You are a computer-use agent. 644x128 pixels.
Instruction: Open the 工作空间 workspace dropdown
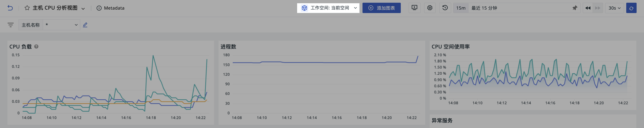click(x=328, y=8)
